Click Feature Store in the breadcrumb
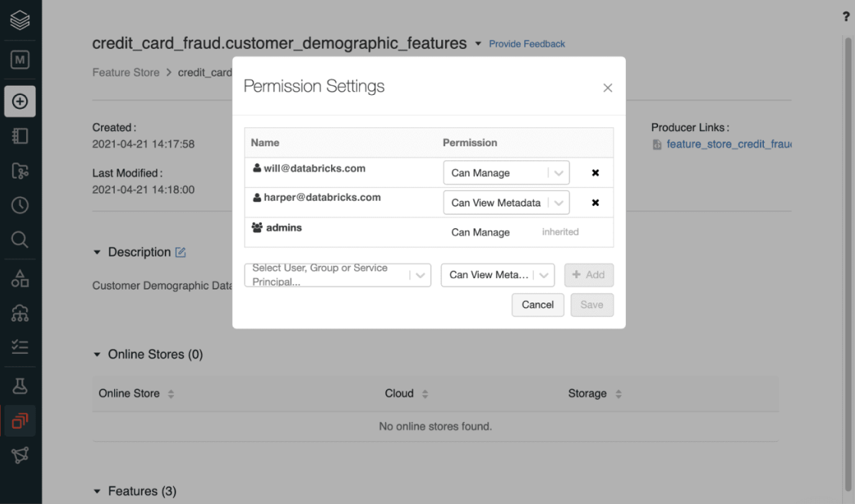The width and height of the screenshot is (855, 504). (x=126, y=73)
